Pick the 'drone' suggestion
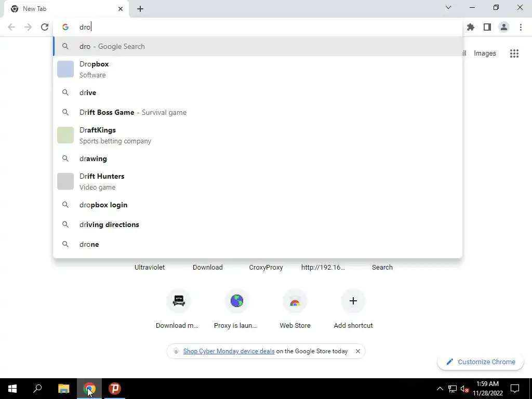 258,244
